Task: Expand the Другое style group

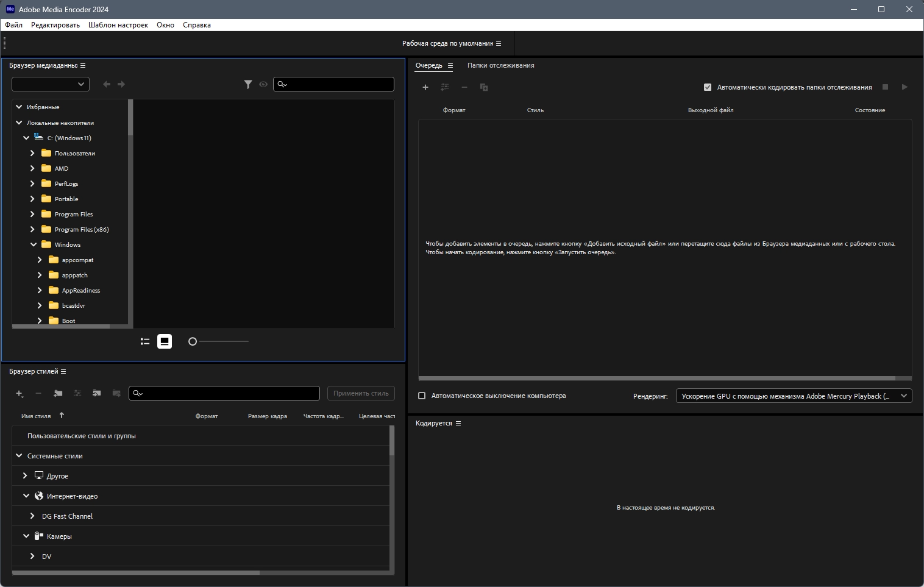Action: click(25, 475)
